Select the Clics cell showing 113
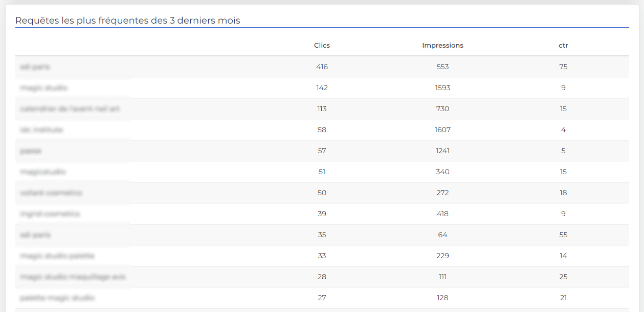 click(x=322, y=109)
